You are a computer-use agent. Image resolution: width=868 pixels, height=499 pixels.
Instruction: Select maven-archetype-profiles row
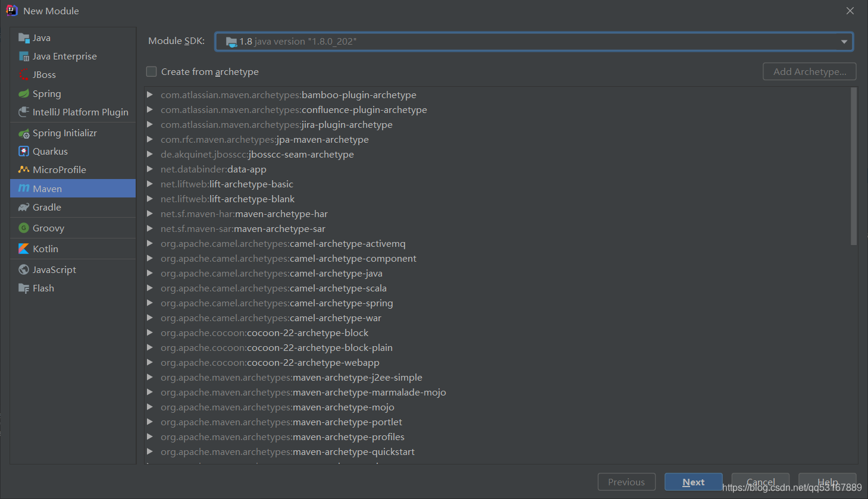click(x=497, y=437)
